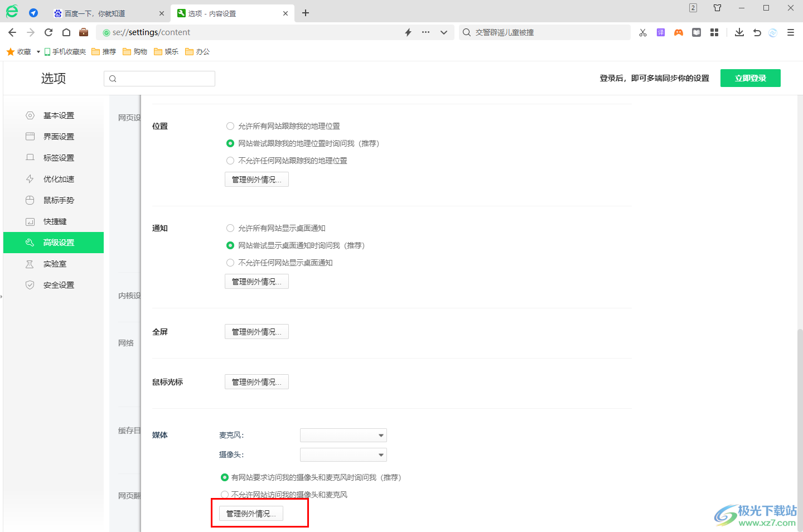
Task: Open 安全设置 in the sidebar
Action: pos(54,285)
